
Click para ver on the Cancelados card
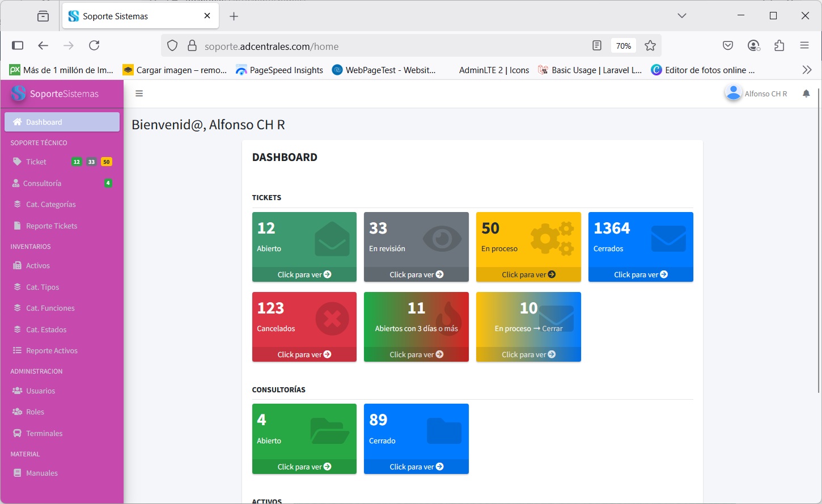point(304,354)
